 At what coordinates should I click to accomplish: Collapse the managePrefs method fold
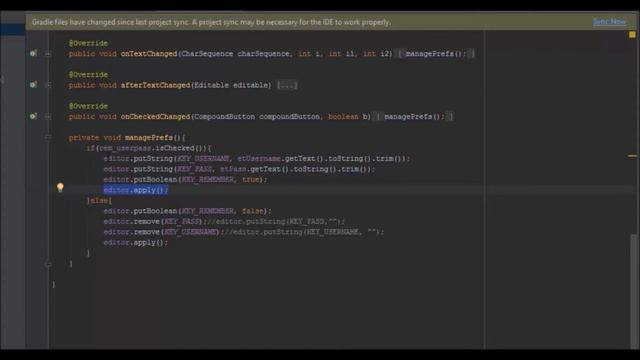(x=48, y=138)
